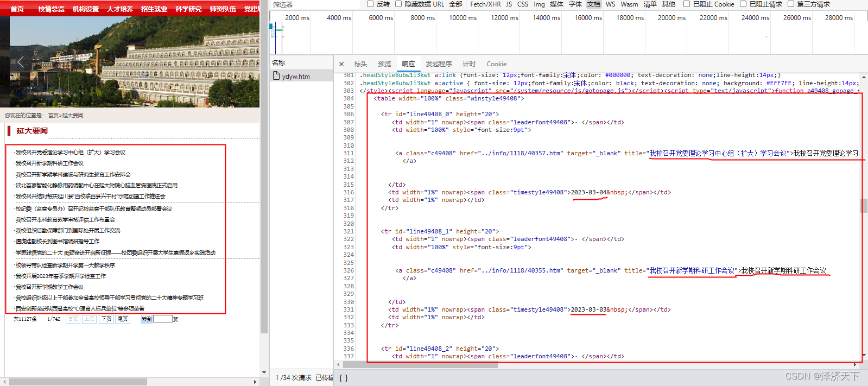This screenshot has height=386, width=868.
Task: Click the 20000 ms timeline marker
Action: point(671,18)
